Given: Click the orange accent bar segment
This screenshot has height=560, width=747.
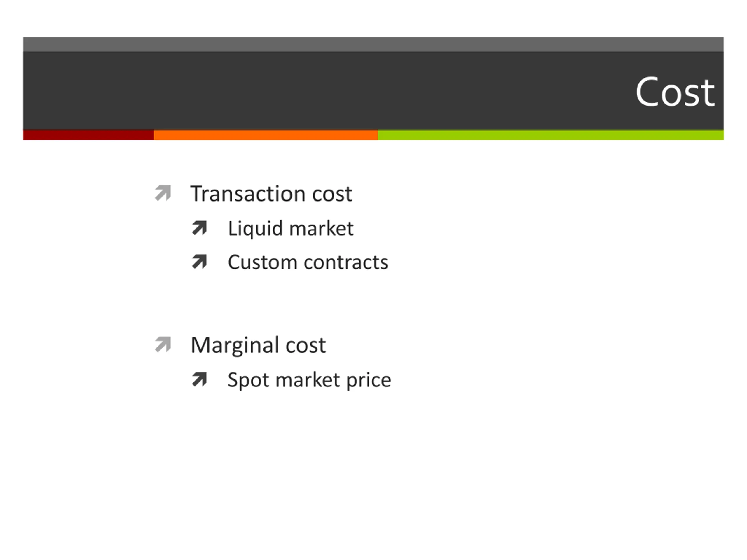Looking at the screenshot, I should tap(266, 135).
